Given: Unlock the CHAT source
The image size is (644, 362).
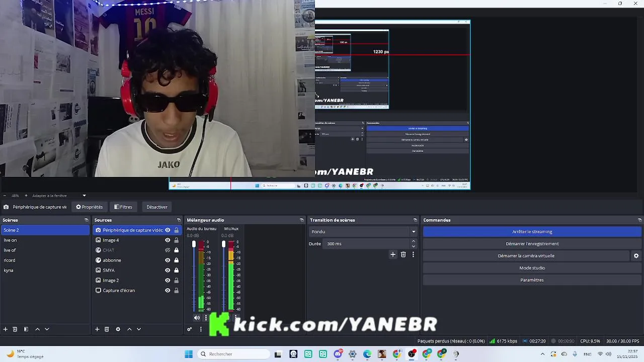Looking at the screenshot, I should click(x=176, y=250).
